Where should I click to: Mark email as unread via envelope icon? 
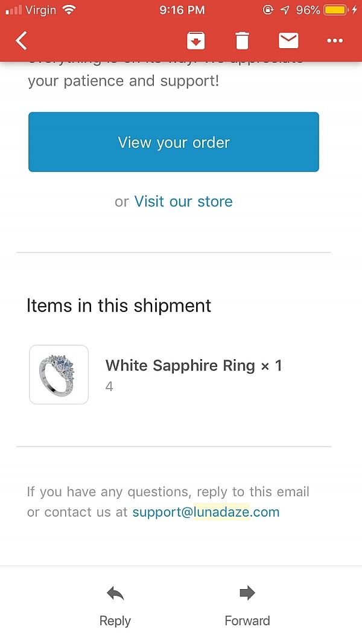tap(288, 40)
